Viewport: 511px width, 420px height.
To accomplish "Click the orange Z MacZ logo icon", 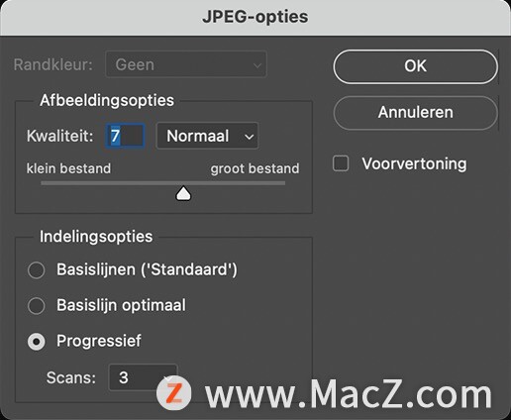I will [x=173, y=392].
